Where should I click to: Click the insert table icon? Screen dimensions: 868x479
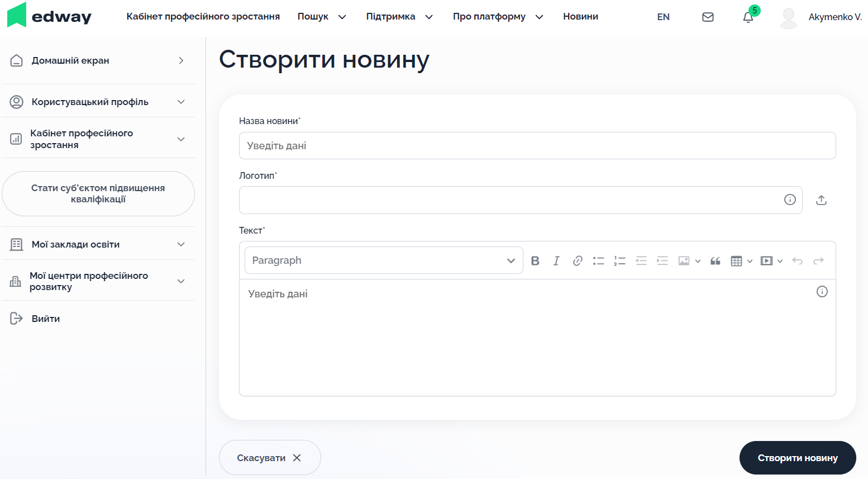(x=736, y=260)
